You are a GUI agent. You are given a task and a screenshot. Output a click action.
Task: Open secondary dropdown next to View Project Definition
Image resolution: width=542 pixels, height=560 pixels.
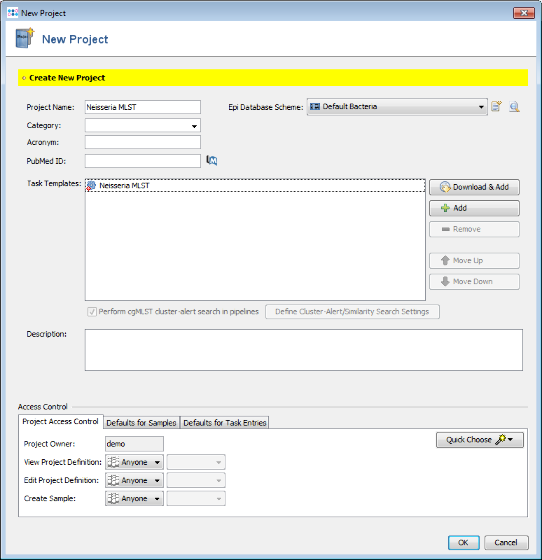[196, 462]
